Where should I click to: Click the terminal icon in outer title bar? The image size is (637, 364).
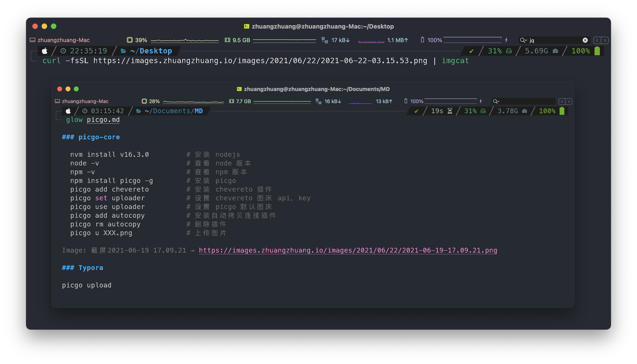[247, 26]
